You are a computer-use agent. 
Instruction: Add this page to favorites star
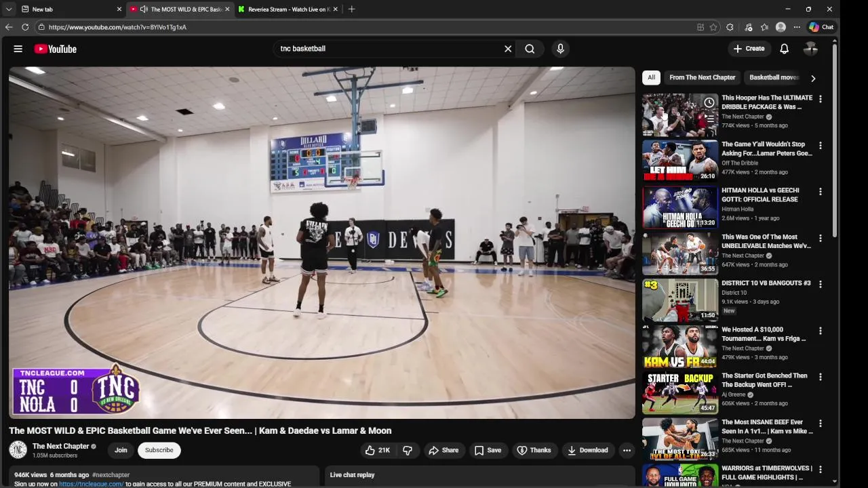coord(713,27)
